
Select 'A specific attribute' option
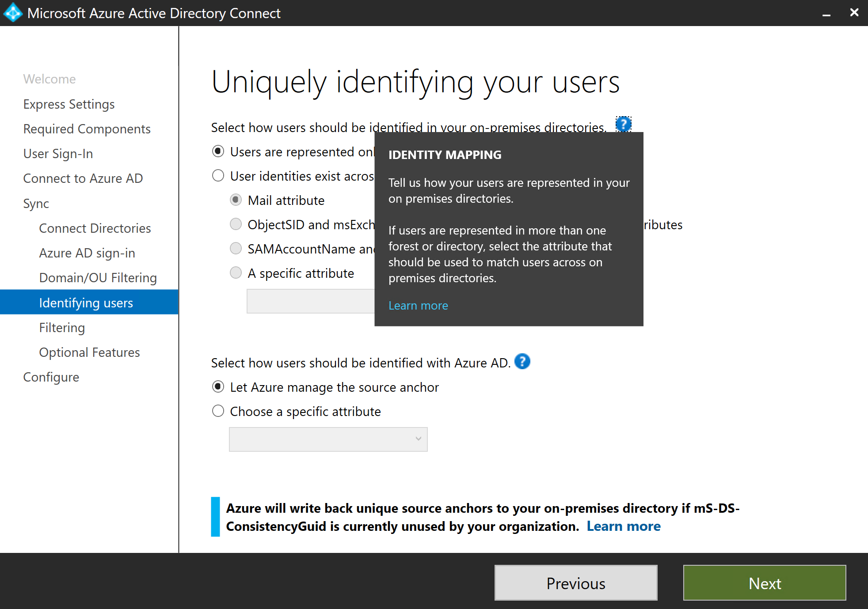236,272
